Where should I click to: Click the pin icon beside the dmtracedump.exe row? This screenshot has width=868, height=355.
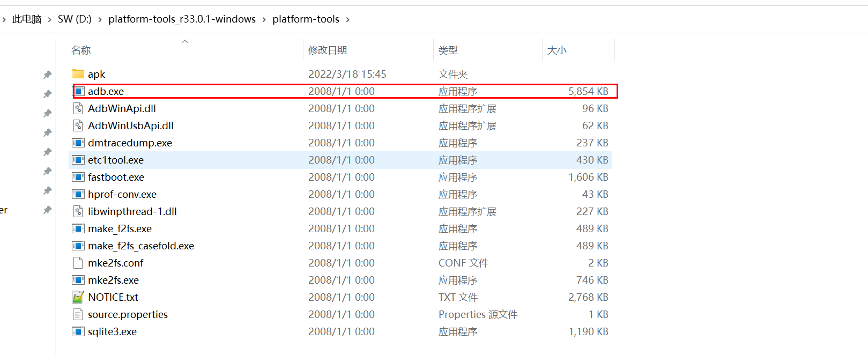[x=47, y=152]
